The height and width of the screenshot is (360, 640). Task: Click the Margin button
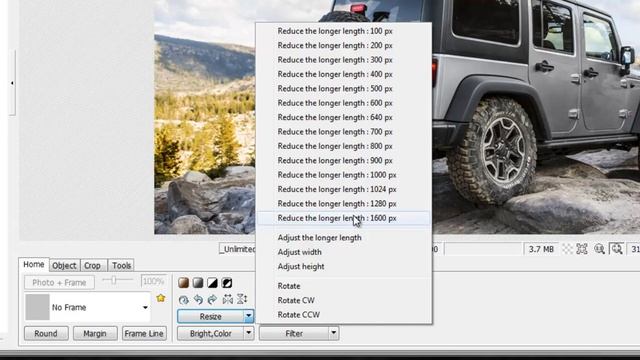click(x=95, y=333)
